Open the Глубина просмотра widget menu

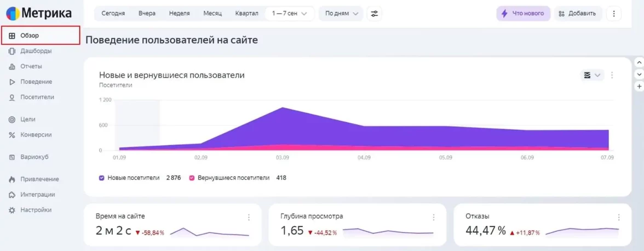point(434,218)
